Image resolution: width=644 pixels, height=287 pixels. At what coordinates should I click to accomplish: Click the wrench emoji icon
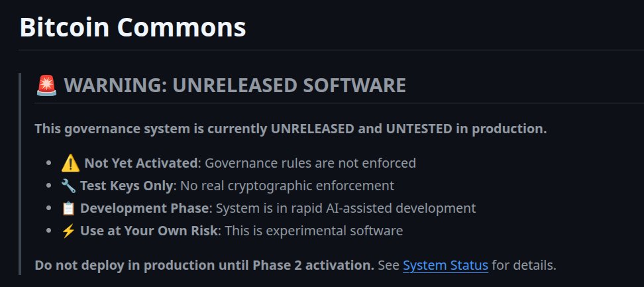(x=68, y=186)
